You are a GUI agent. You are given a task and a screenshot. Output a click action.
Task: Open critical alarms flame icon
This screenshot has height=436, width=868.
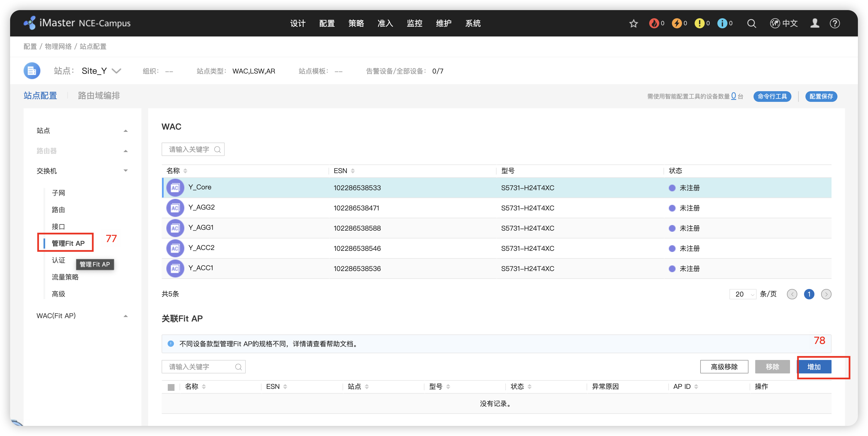tap(654, 23)
